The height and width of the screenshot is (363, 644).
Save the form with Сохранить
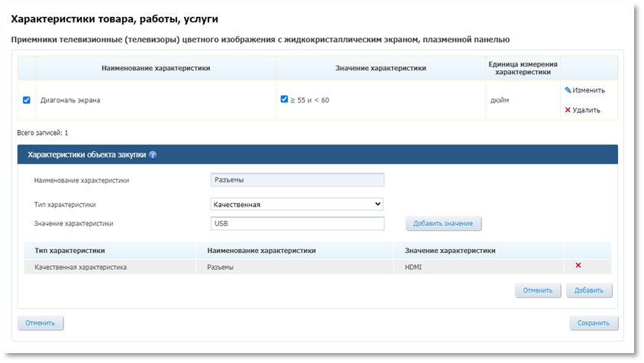(x=594, y=323)
